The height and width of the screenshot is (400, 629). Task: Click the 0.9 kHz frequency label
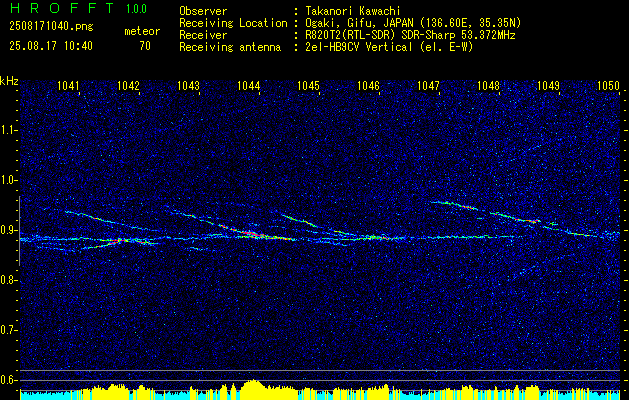(x=7, y=230)
